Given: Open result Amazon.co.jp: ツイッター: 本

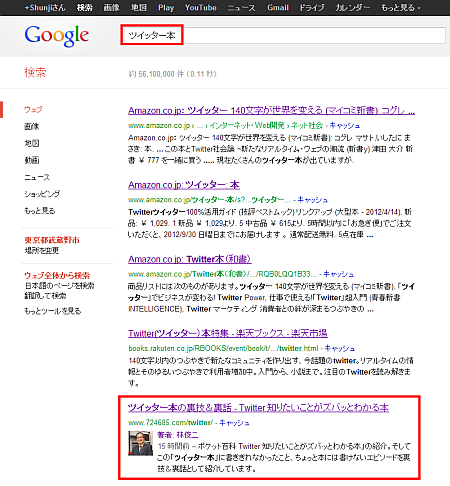Looking at the screenshot, I should (184, 185).
